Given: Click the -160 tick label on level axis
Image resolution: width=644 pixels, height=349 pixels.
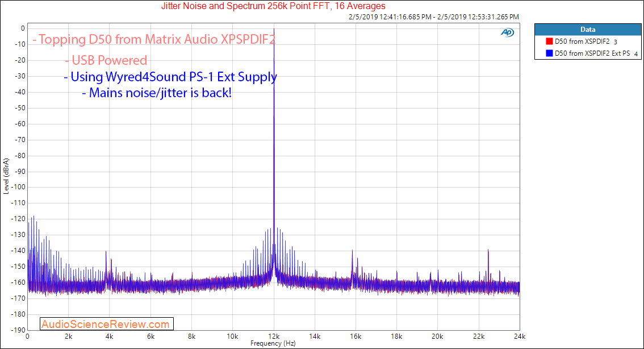Looking at the screenshot, I should (x=18, y=282).
